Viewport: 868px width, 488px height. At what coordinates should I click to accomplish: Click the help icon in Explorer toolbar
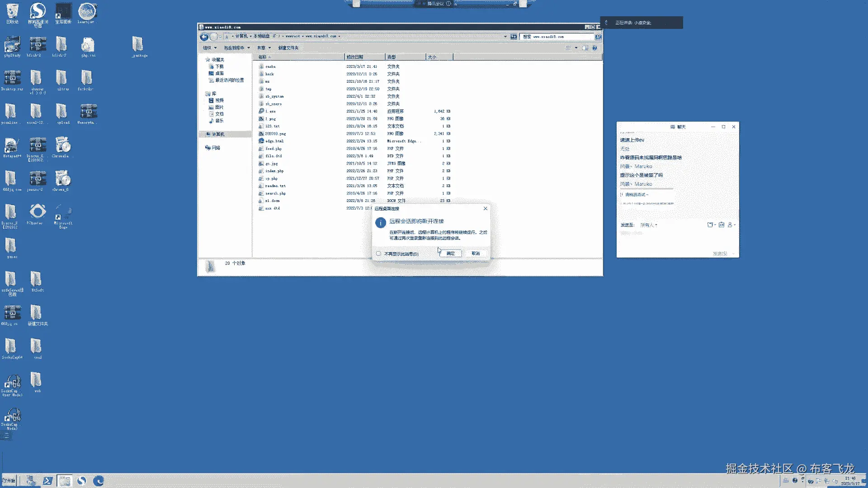tap(595, 48)
